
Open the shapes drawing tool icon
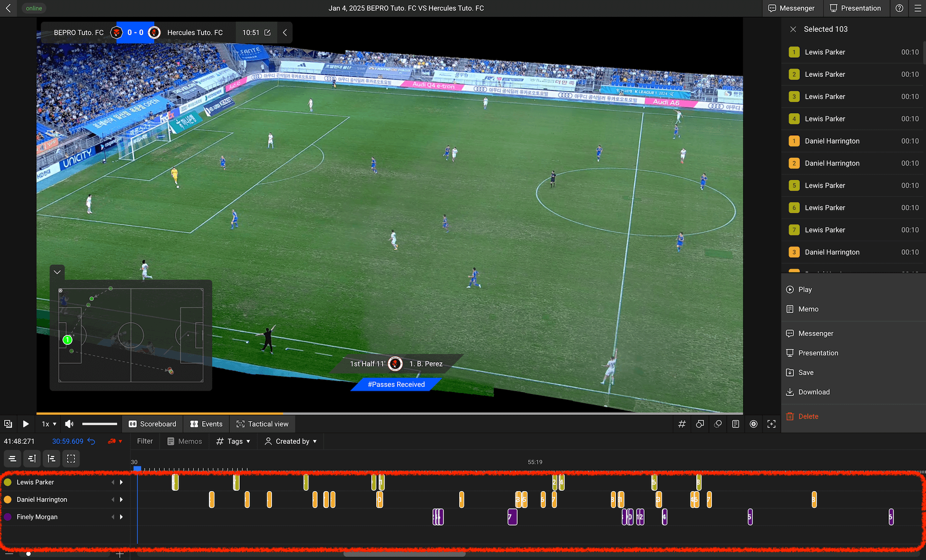coord(700,424)
